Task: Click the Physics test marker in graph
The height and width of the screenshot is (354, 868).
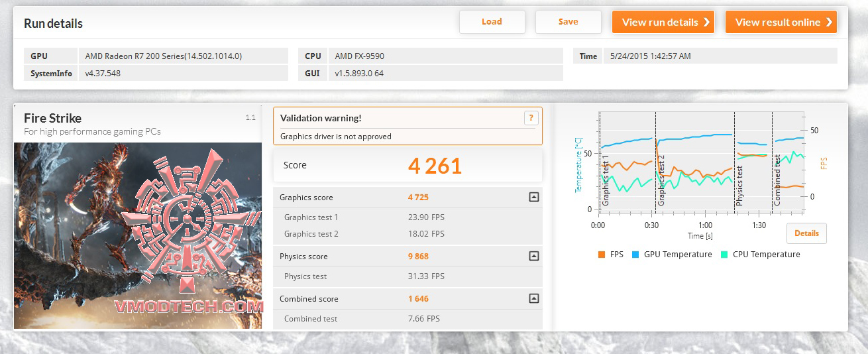Action: (740, 184)
